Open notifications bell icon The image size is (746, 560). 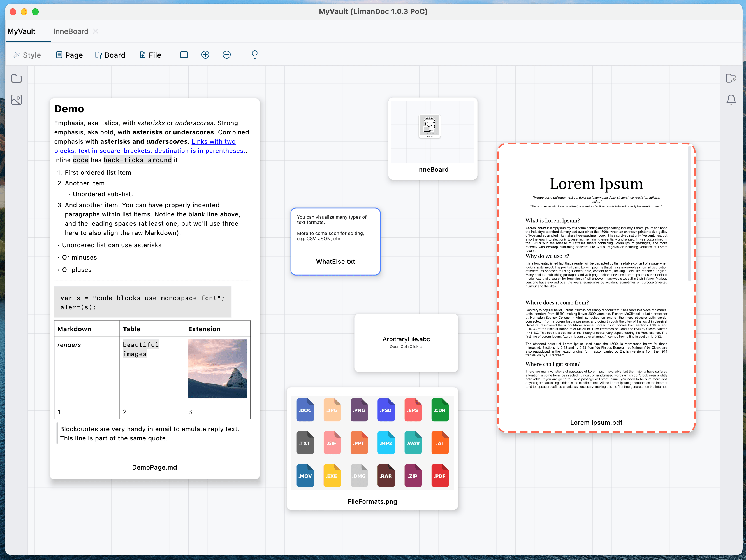(731, 100)
